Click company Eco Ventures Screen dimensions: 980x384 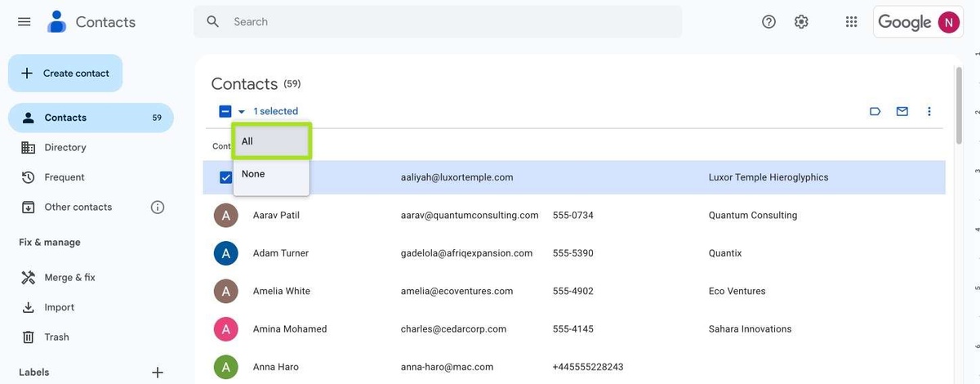click(737, 291)
